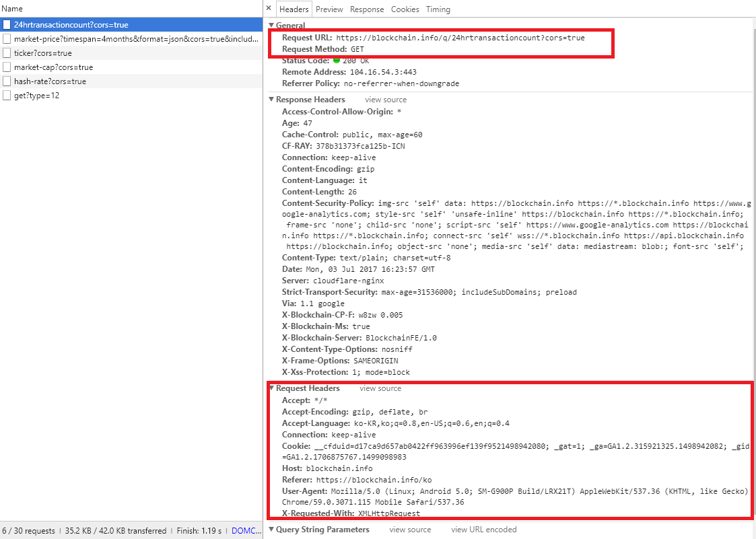Click the DOMContentLoaded link in status bar
The width and height of the screenshot is (756, 539).
pos(246,530)
